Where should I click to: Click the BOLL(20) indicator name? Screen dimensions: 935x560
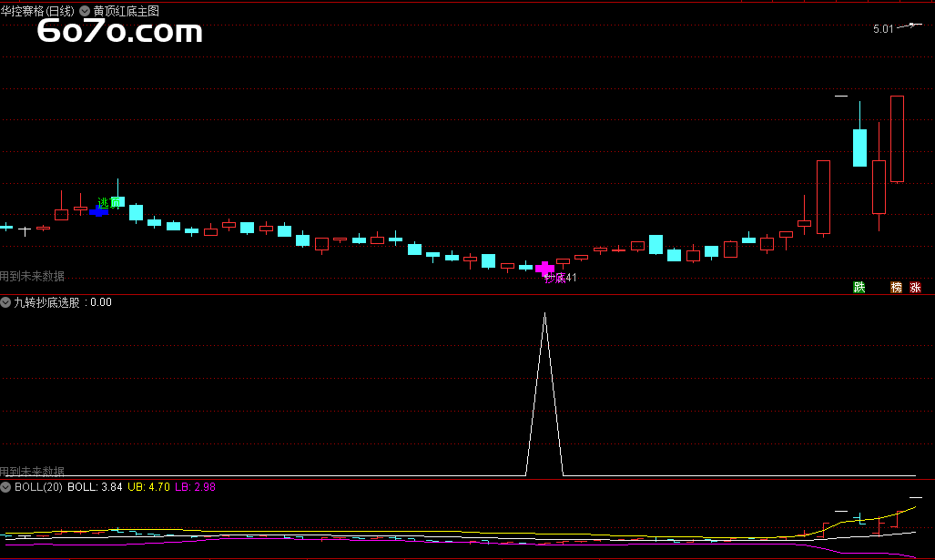point(38,486)
